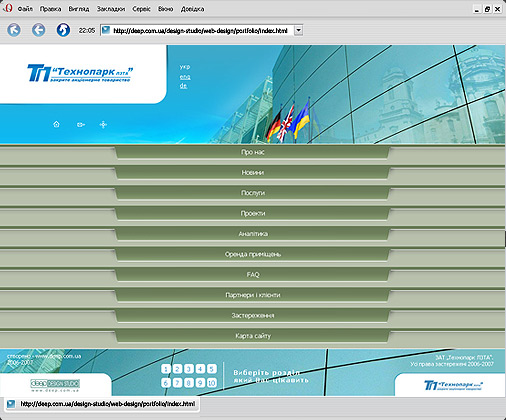Open the Про нас section
The width and height of the screenshot is (506, 420).
(x=253, y=152)
